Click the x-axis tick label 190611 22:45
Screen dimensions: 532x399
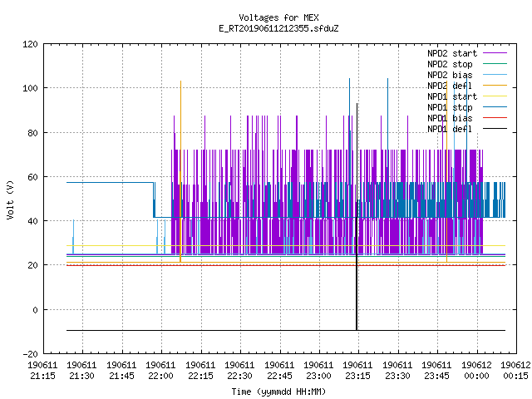[279, 371]
